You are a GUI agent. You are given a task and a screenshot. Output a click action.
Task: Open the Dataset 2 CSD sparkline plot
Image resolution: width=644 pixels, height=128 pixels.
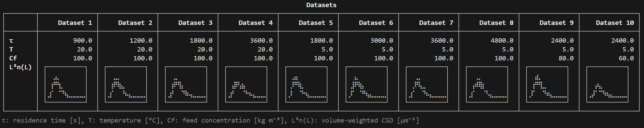pyautogui.click(x=126, y=84)
